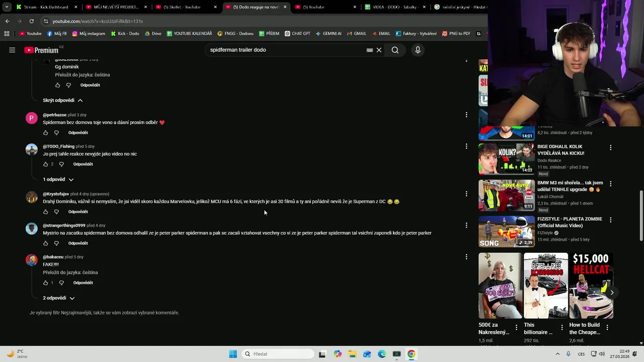The height and width of the screenshot is (362, 644).
Task: Open options menu for @bakaceu comment
Action: [x=466, y=256]
